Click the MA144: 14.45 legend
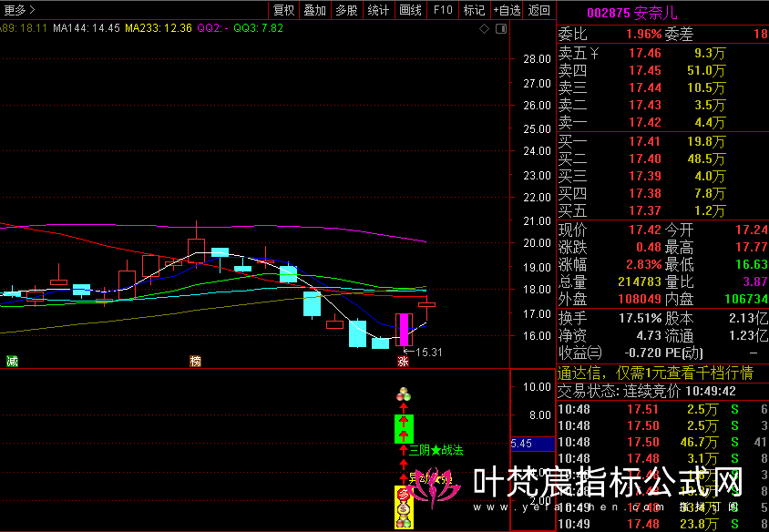769x532 pixels. click(87, 28)
